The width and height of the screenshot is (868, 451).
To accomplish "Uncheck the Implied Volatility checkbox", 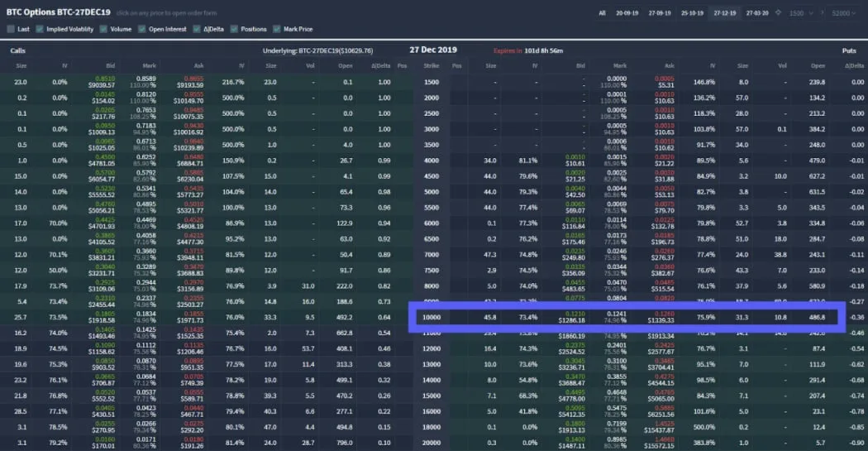I will [x=40, y=29].
